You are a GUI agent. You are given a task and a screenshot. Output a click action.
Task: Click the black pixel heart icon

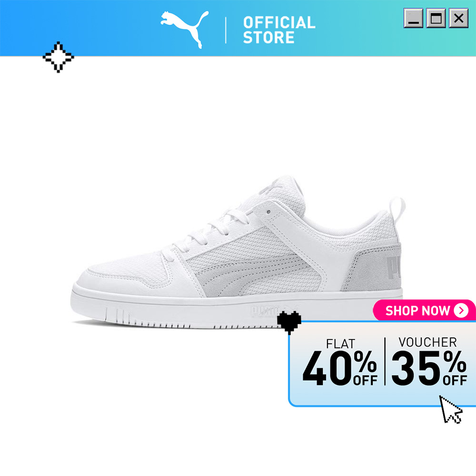coord(289,323)
